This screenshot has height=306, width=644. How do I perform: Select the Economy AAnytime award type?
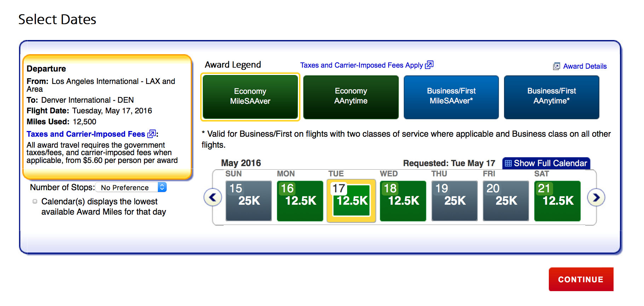pos(351,97)
